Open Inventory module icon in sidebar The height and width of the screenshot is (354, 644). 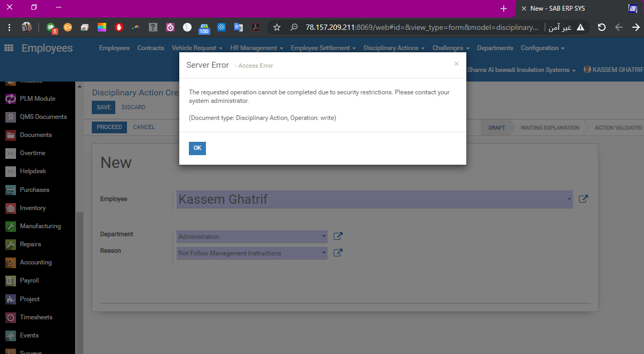tap(11, 208)
